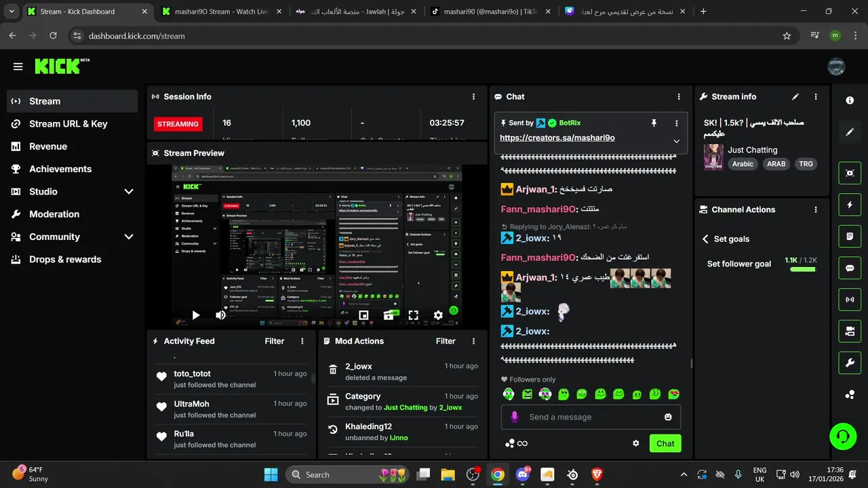Open File Explorer from taskbar

click(x=448, y=474)
